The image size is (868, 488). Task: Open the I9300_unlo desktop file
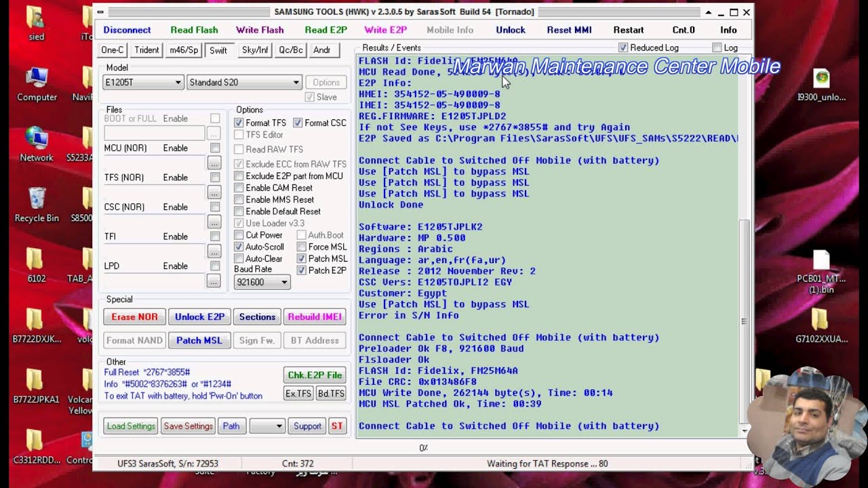coord(821,85)
